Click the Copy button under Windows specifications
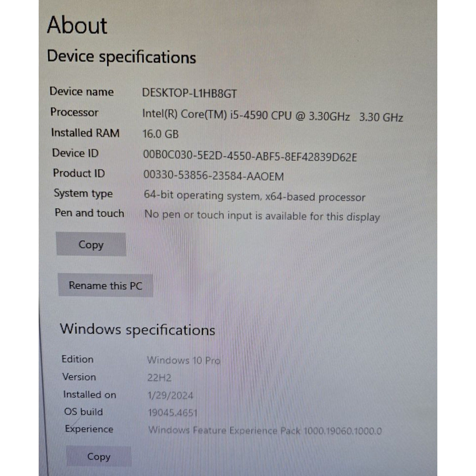The height and width of the screenshot is (476, 476). coord(99,456)
